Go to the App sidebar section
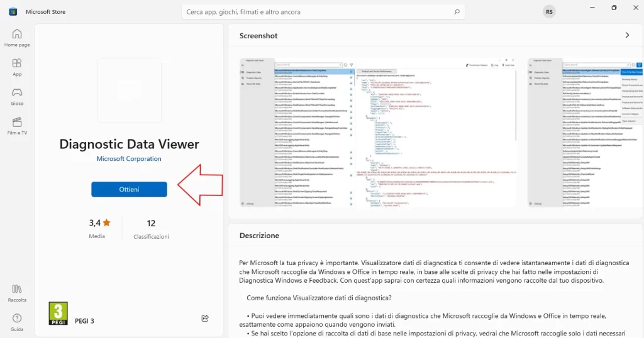 click(x=17, y=67)
